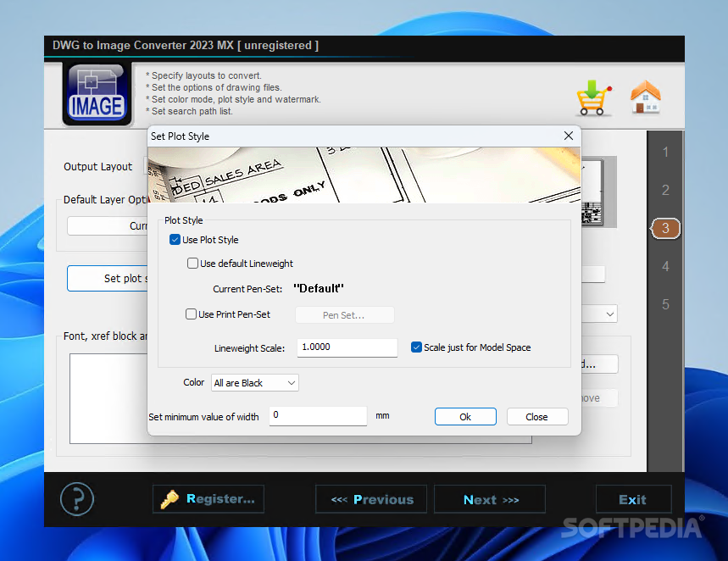Click the Lineweight Scale input field
The width and height of the screenshot is (728, 561).
point(347,347)
